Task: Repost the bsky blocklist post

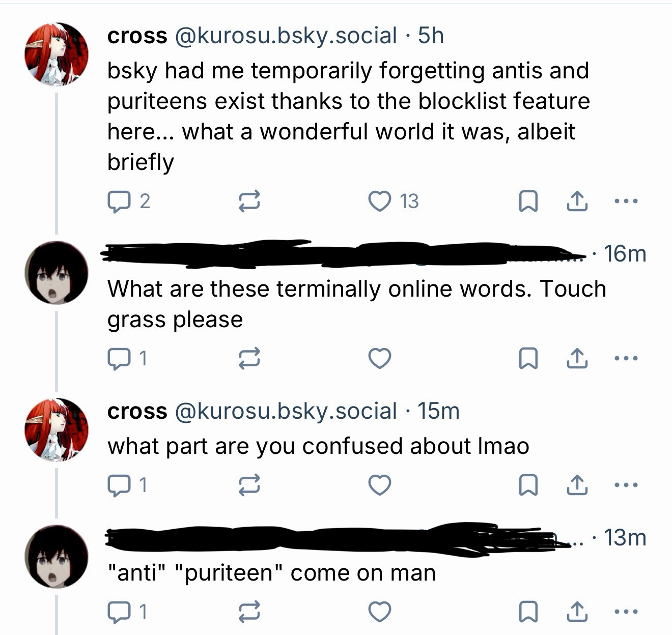Action: pos(249,201)
